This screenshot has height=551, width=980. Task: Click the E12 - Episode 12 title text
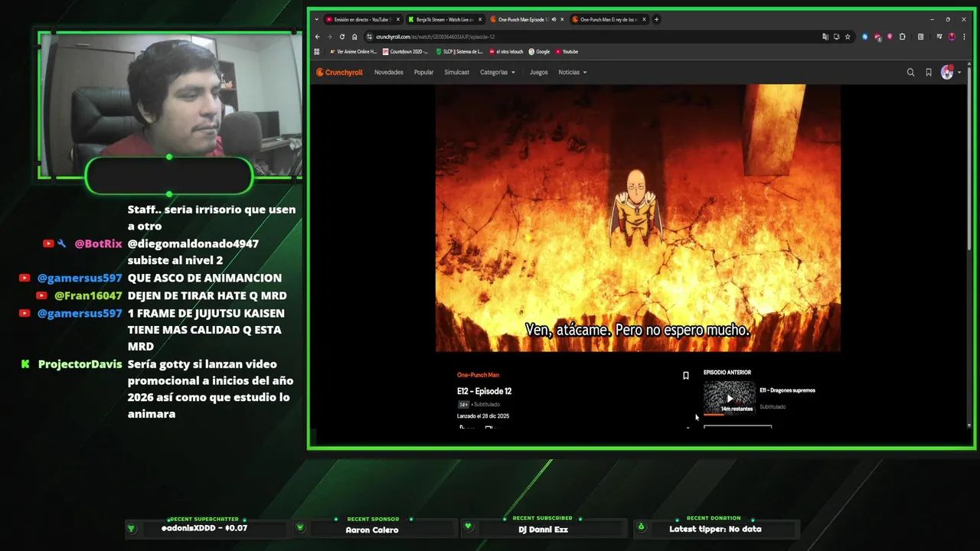pyautogui.click(x=484, y=391)
